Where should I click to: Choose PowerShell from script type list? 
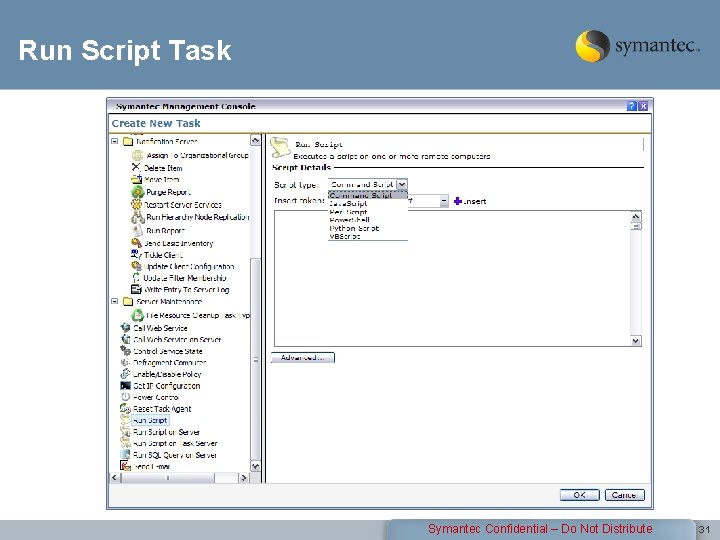[368, 220]
